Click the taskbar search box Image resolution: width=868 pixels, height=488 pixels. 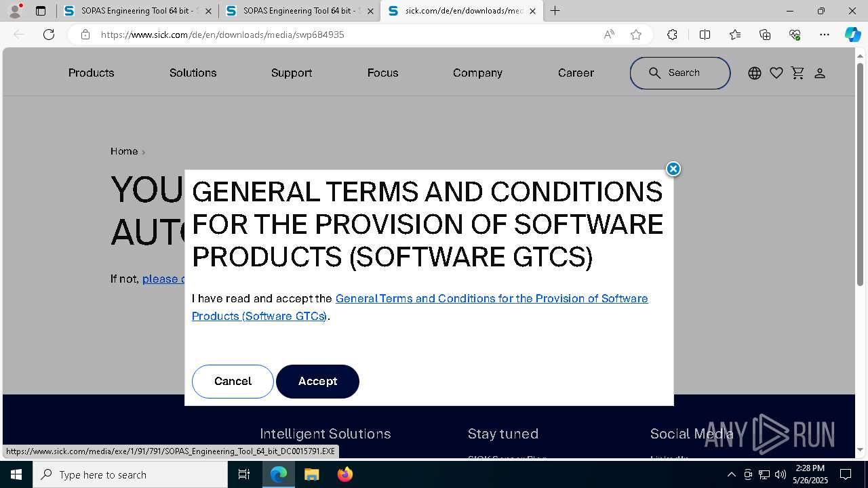130,474
